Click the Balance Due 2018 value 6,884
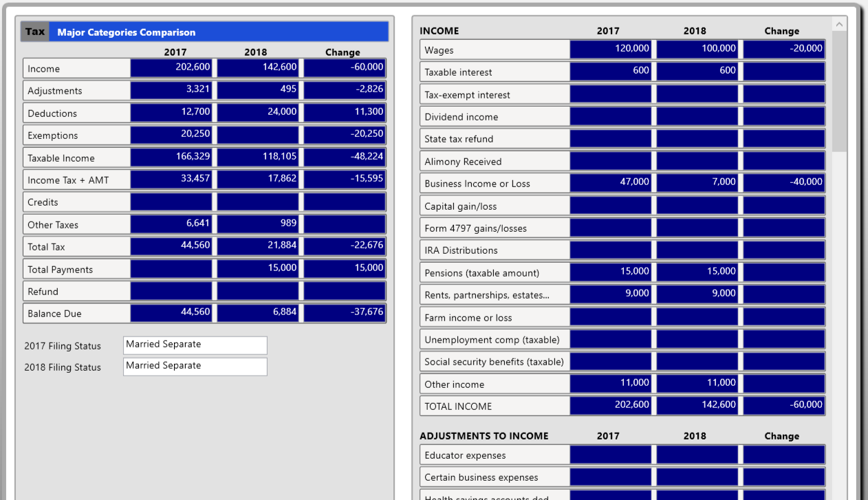This screenshot has width=868, height=500. click(x=258, y=313)
